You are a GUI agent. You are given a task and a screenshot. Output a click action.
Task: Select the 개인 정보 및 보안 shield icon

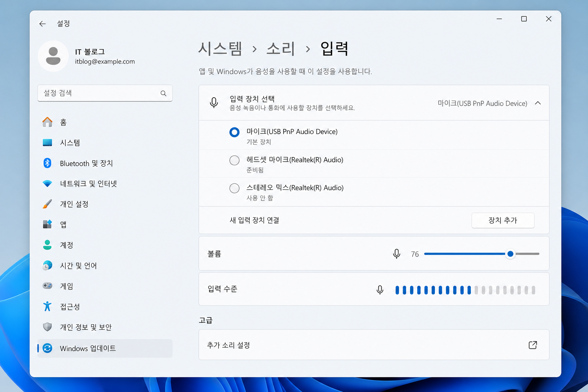47,327
